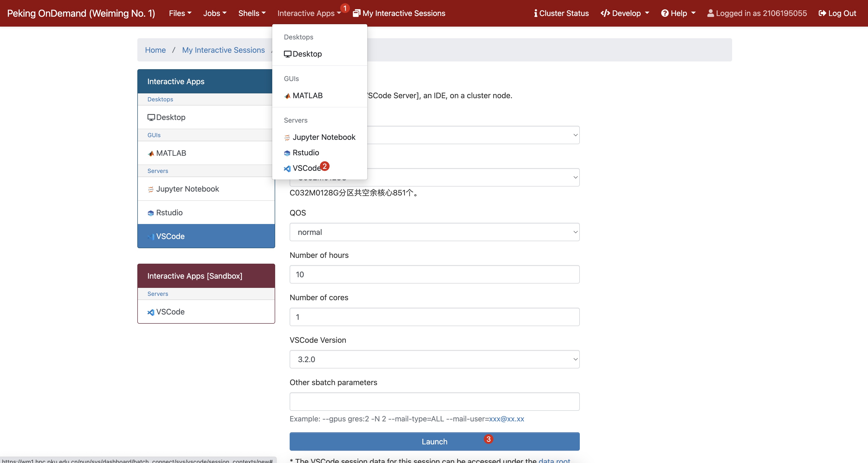868x463 pixels.
Task: Click the Sandbox VSCode icon
Action: pos(151,312)
